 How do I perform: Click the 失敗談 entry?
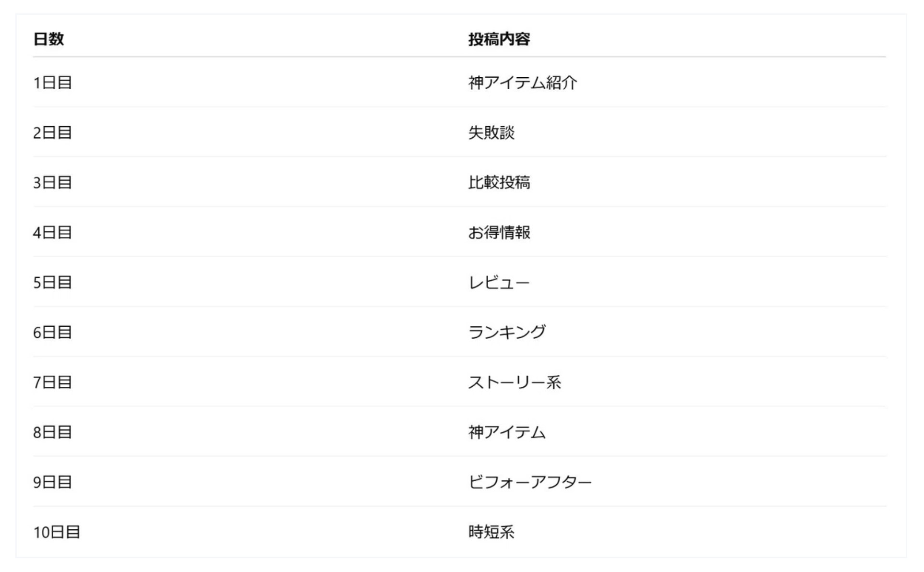(x=491, y=133)
